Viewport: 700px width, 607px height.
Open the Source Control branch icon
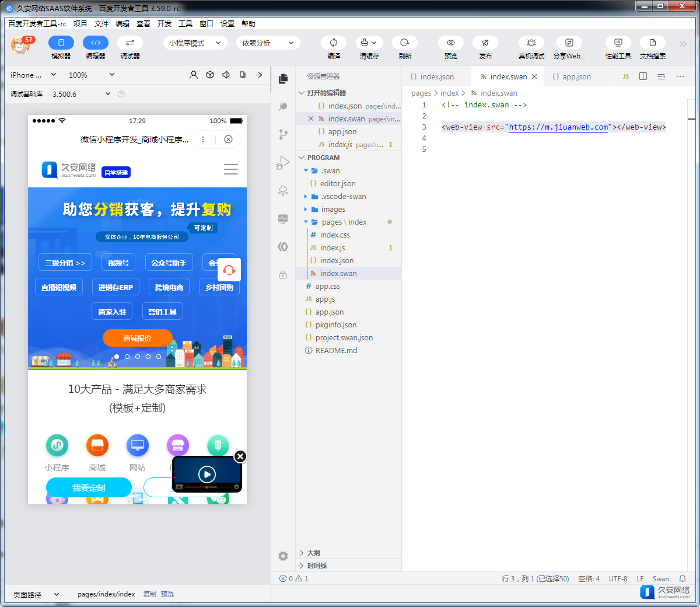[283, 134]
